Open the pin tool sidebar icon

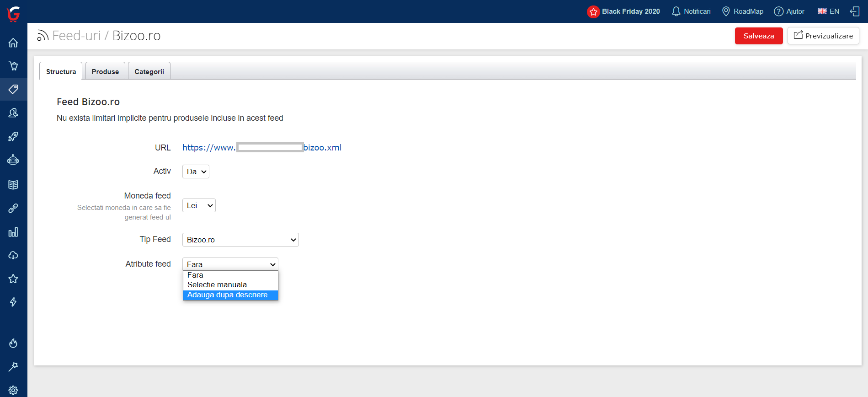(13, 366)
